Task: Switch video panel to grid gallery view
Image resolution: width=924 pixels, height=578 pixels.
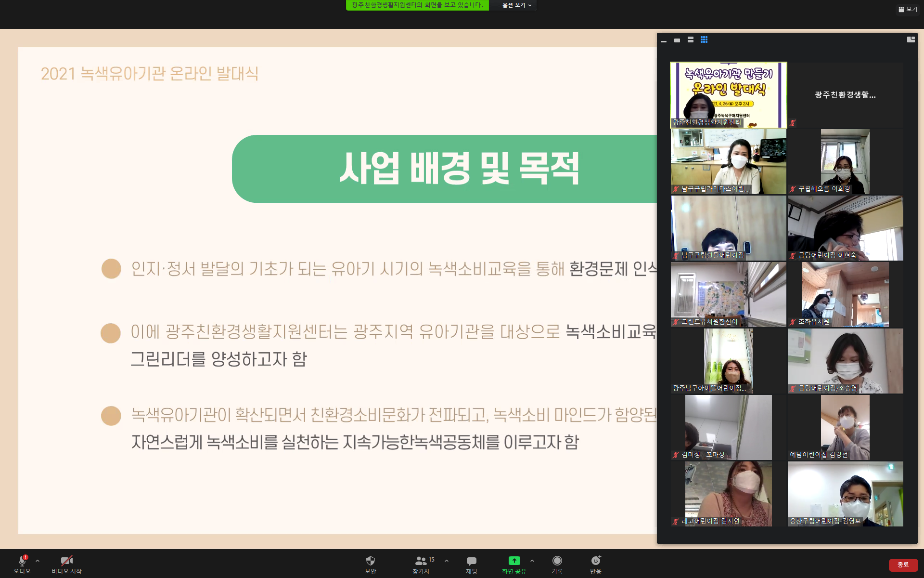Action: 704,40
